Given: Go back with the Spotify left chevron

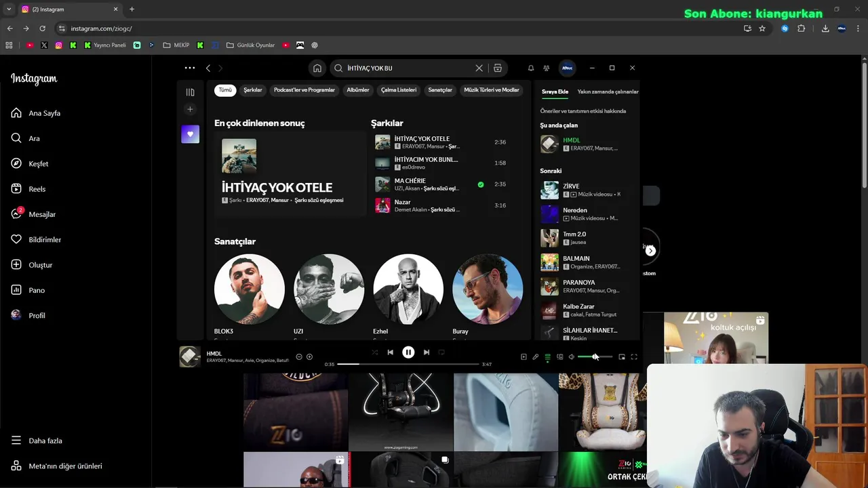Looking at the screenshot, I should [x=208, y=68].
